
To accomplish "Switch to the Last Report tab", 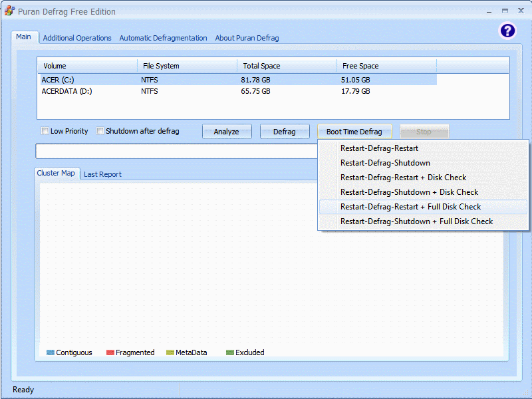I will [x=102, y=174].
